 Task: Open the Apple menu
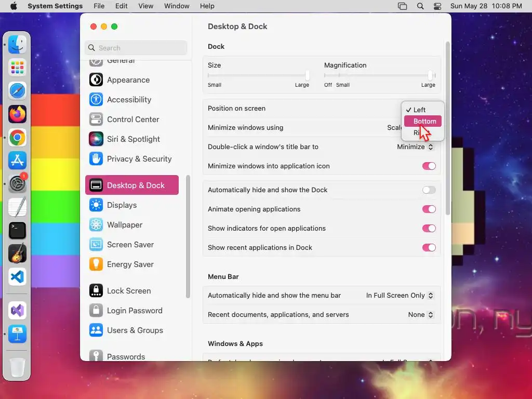[14, 6]
